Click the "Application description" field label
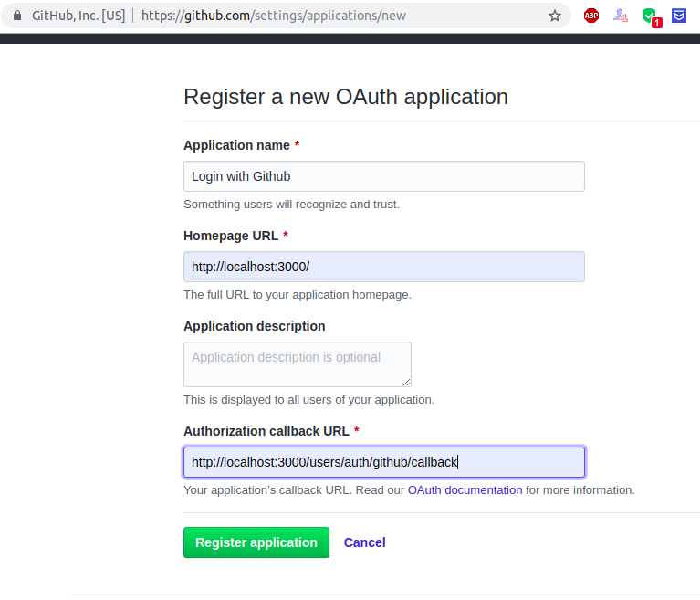Viewport: 700px width, 600px height. (x=254, y=326)
